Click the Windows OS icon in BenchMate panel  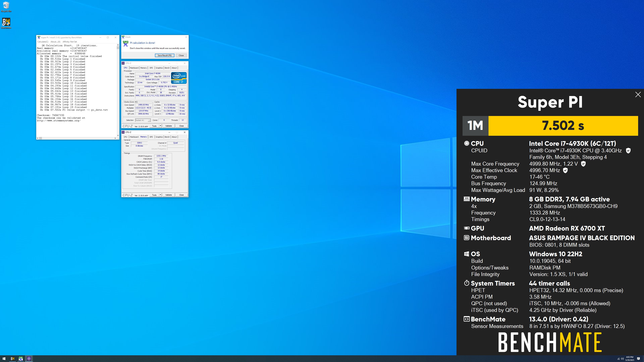[467, 254]
